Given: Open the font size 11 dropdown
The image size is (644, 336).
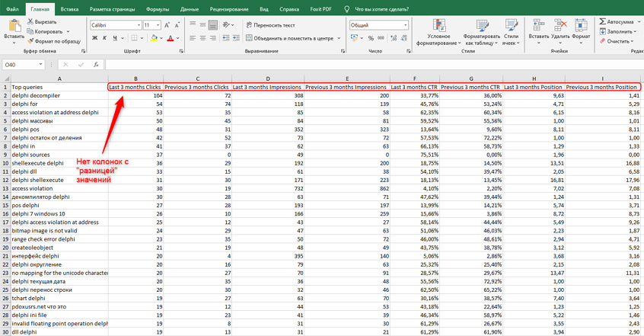Looking at the screenshot, I should 158,25.
